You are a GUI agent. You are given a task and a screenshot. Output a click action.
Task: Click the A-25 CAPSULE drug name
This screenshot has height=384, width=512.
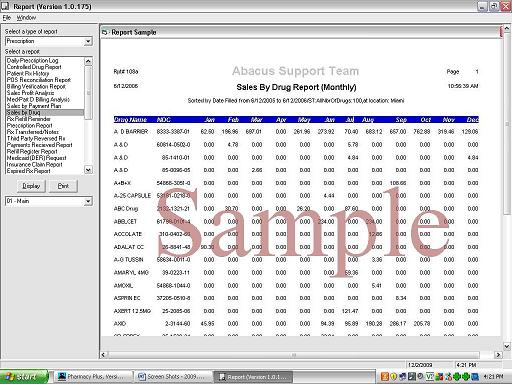pyautogui.click(x=132, y=196)
